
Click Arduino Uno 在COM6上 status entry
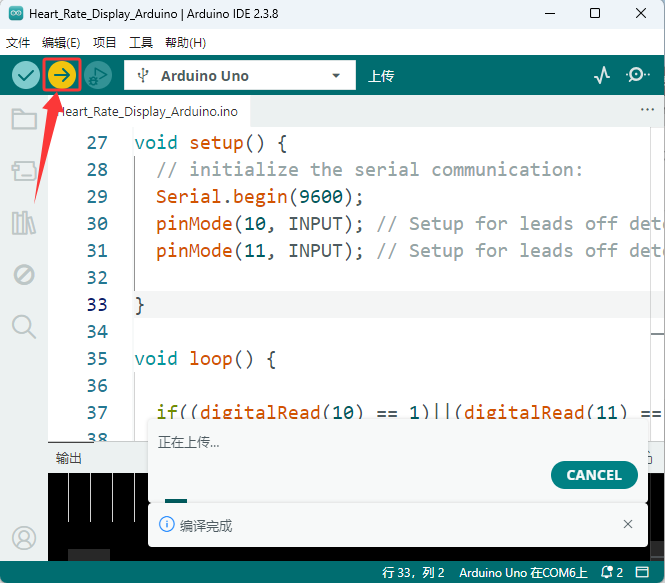523,572
